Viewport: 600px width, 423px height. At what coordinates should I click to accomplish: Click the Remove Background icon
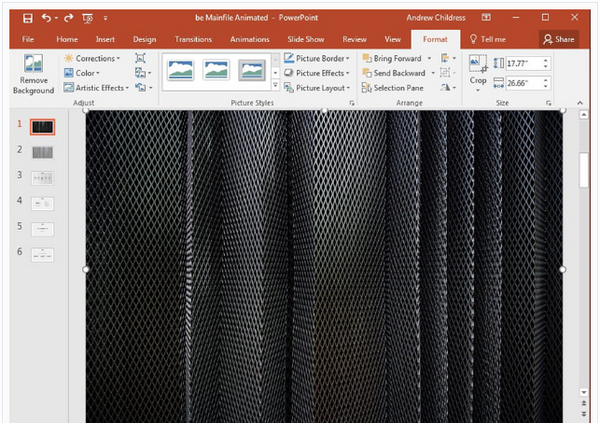[33, 63]
